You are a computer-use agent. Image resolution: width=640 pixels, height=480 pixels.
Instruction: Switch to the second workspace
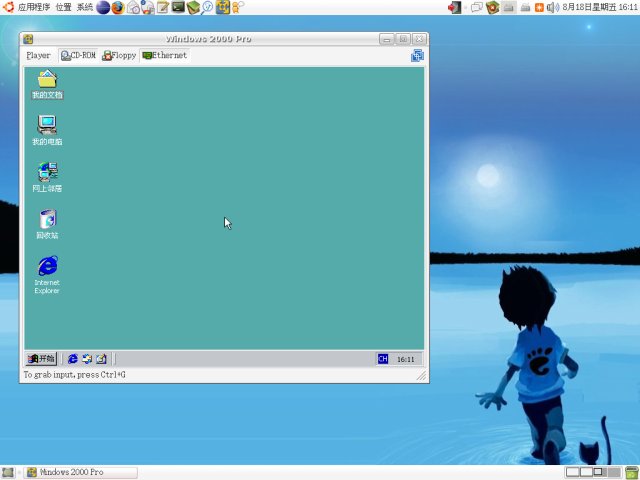[587, 472]
